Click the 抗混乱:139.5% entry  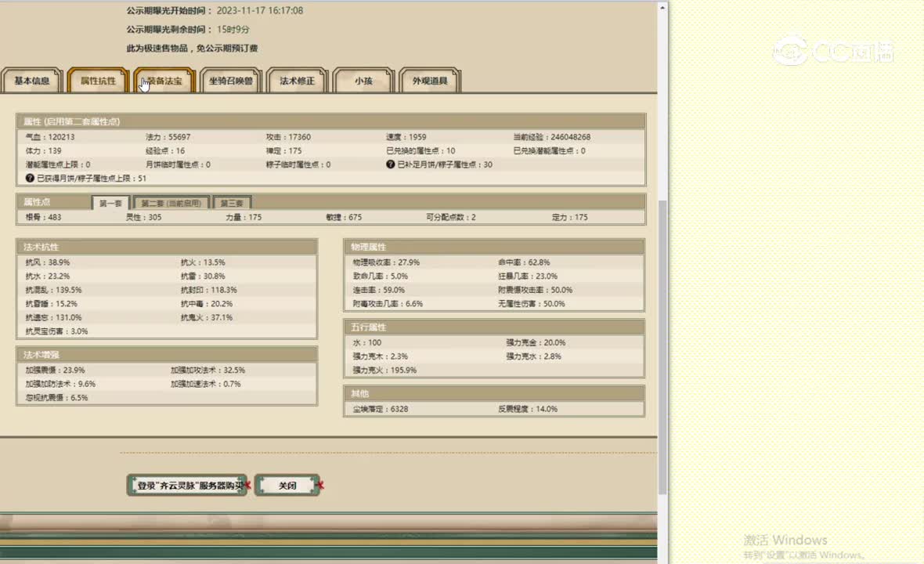pos(53,290)
